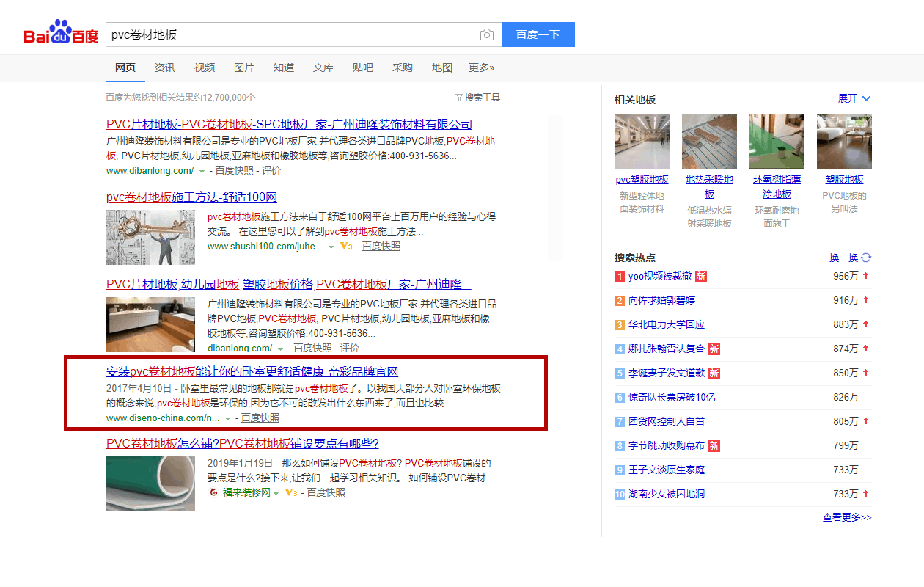
Task: Click rank 6 badge beside 惊奇队长票房破10亿
Action: point(620,398)
